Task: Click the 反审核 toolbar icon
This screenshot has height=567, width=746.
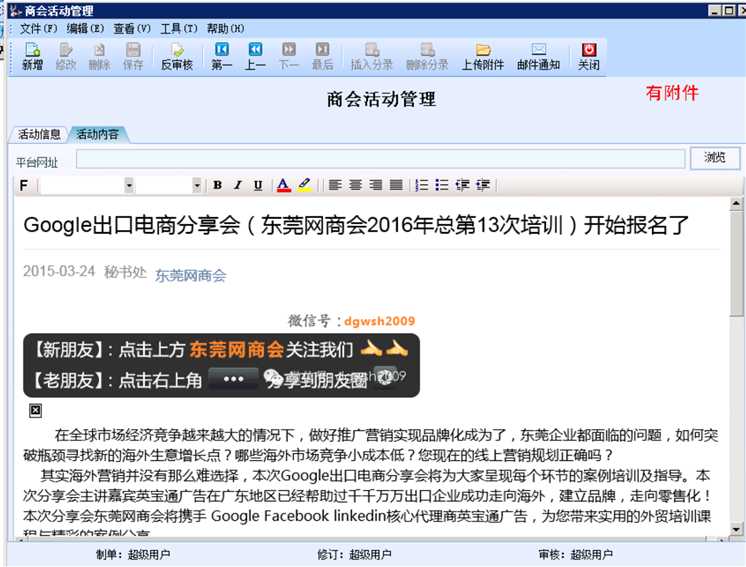Action: pos(177,56)
